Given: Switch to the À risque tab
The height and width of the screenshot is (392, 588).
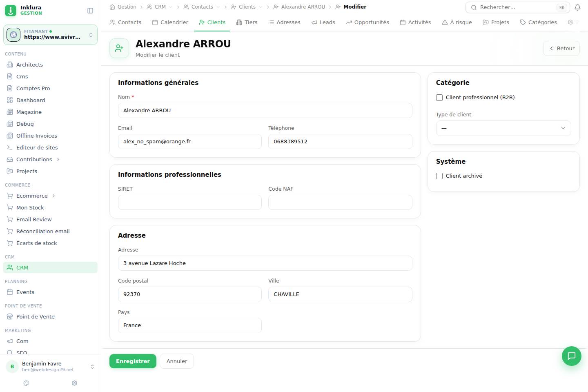Looking at the screenshot, I should coord(457,22).
